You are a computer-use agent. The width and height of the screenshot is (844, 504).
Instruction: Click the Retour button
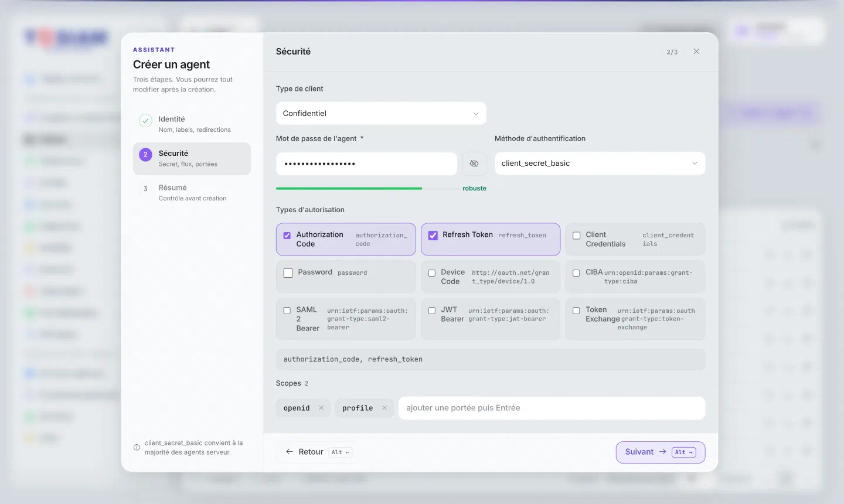click(x=317, y=452)
